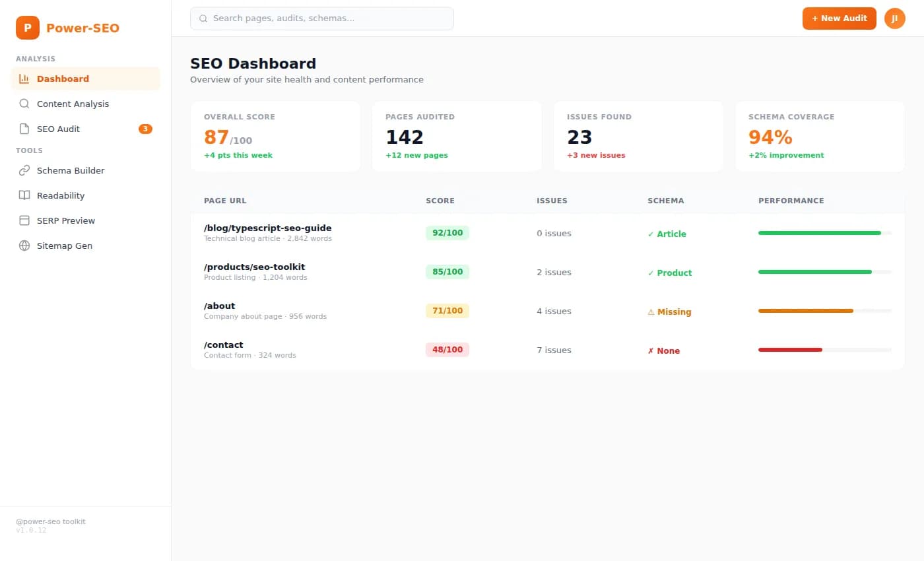This screenshot has height=561, width=924.
Task: Click the 7 issues cell
Action: (554, 350)
